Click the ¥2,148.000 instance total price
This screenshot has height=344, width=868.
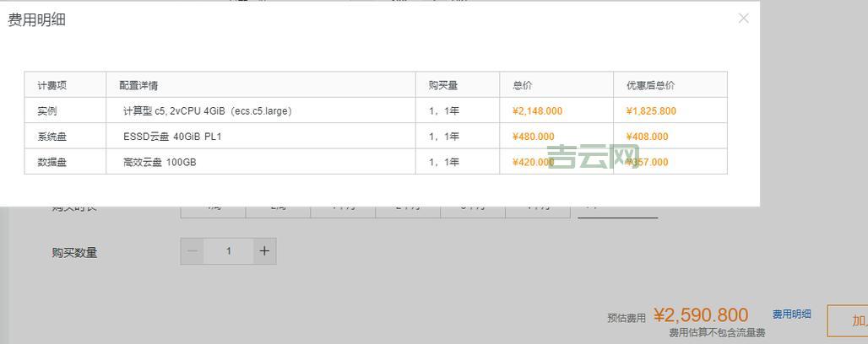pos(537,111)
